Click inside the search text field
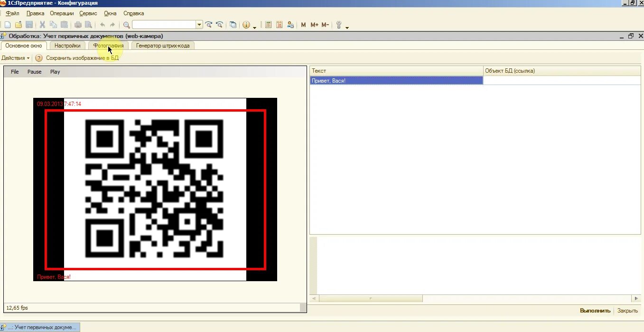644x332 pixels. (164, 25)
